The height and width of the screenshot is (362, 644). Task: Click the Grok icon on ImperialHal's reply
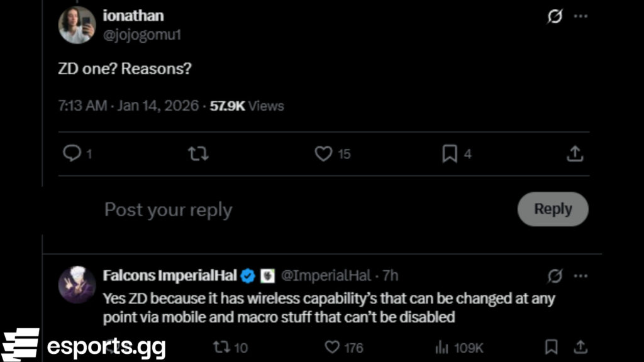point(554,276)
